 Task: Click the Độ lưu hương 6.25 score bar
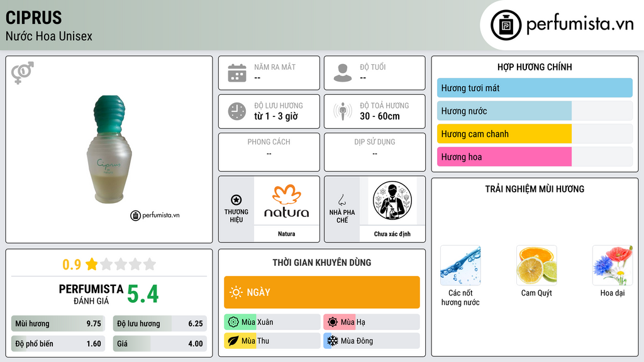160,324
